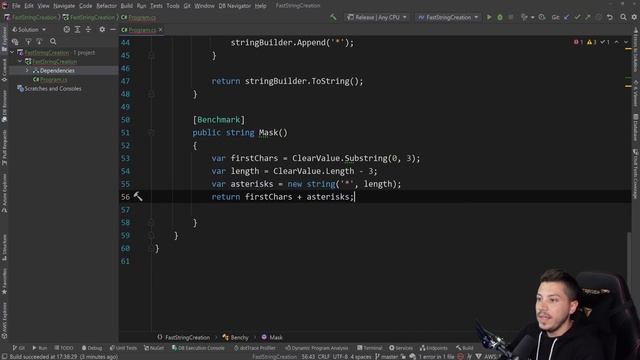Image resolution: width=640 pixels, height=360 pixels.
Task: Open the run-with dropdown arrow beside stop
Action: coord(532,18)
